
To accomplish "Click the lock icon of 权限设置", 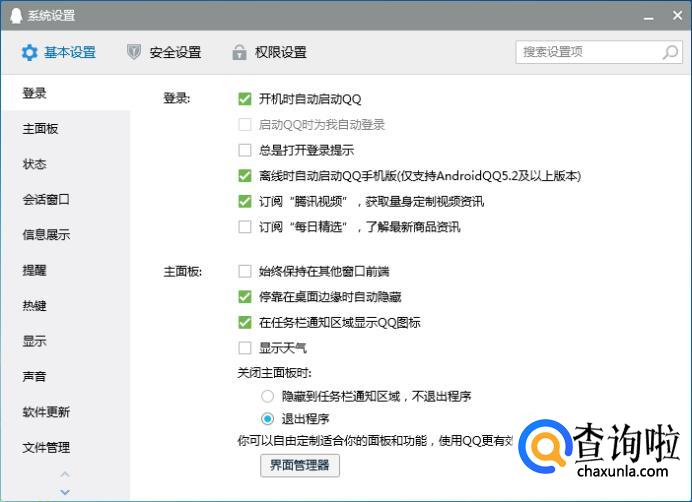I will point(239,52).
